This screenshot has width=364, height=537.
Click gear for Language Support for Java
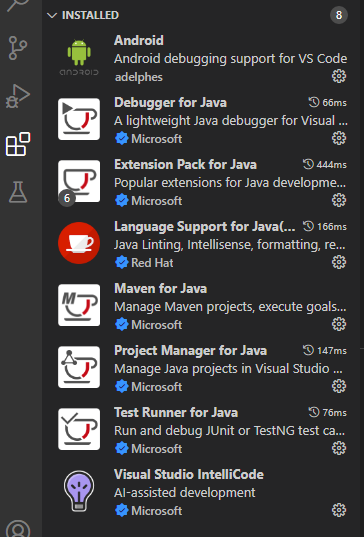pyautogui.click(x=339, y=262)
